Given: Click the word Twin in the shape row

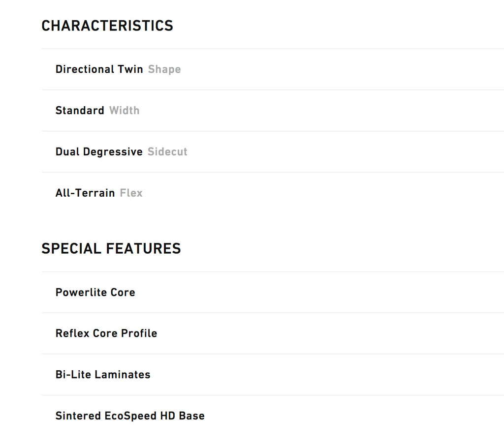Looking at the screenshot, I should coord(130,69).
